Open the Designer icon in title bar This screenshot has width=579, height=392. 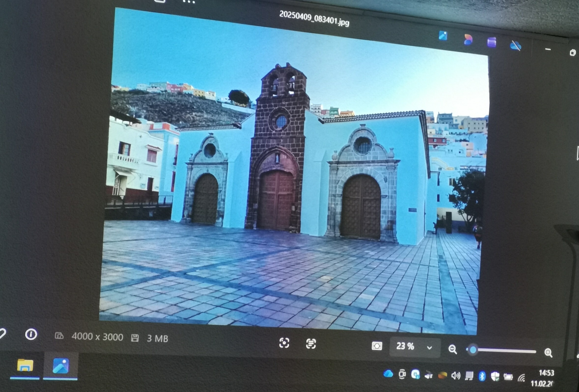(468, 40)
